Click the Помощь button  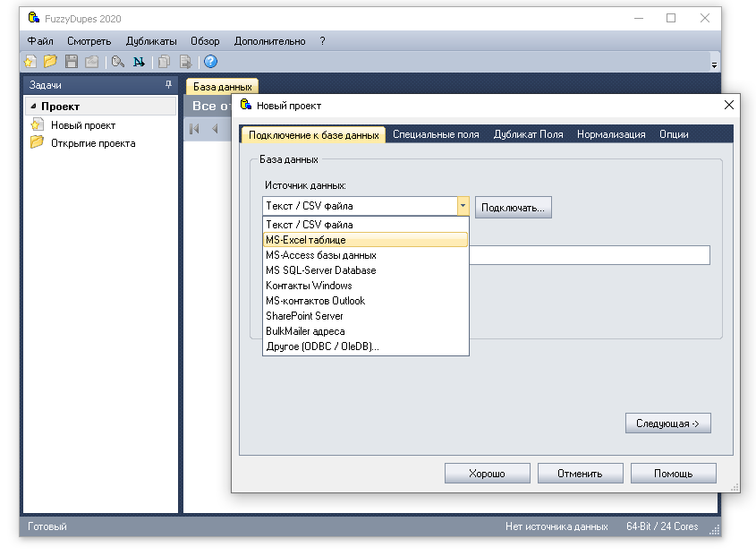tap(673, 474)
